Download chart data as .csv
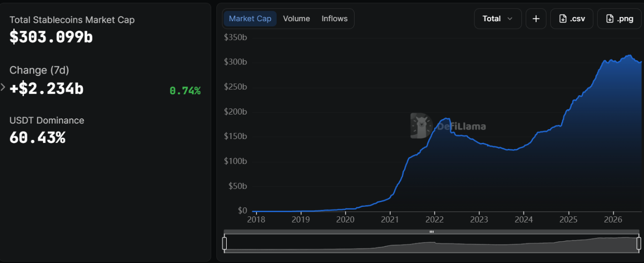 coord(572,19)
